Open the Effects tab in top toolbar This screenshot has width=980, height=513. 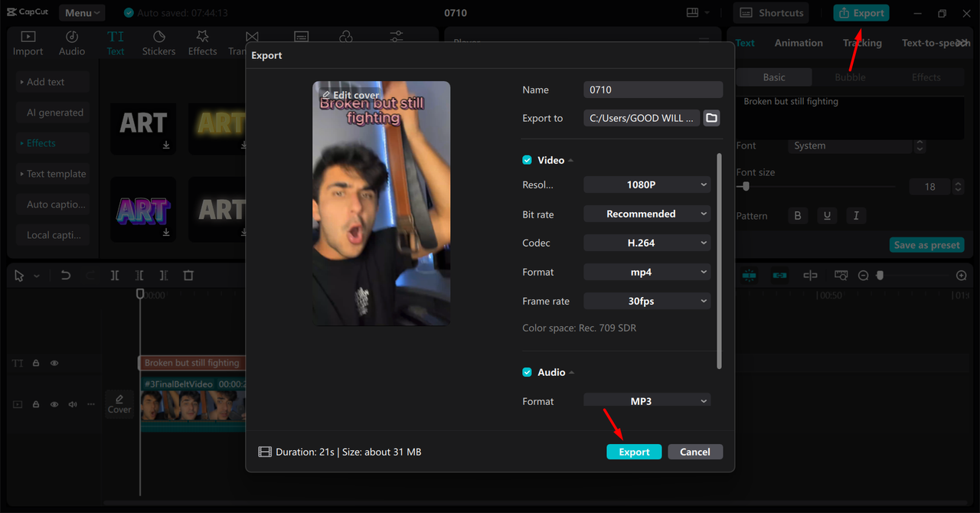(x=202, y=43)
